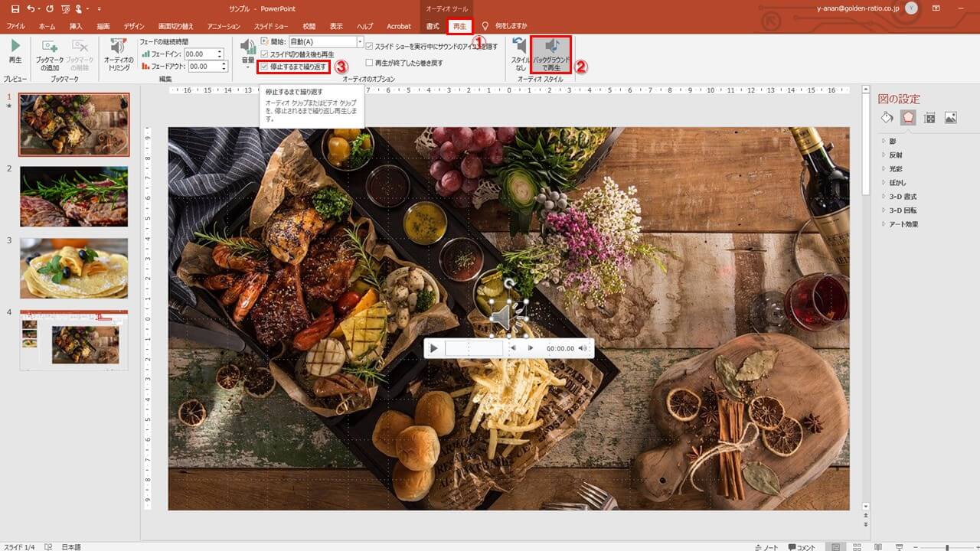Open オーディオのトリミング tool
The width and height of the screenshot is (980, 551).
coord(119,47)
